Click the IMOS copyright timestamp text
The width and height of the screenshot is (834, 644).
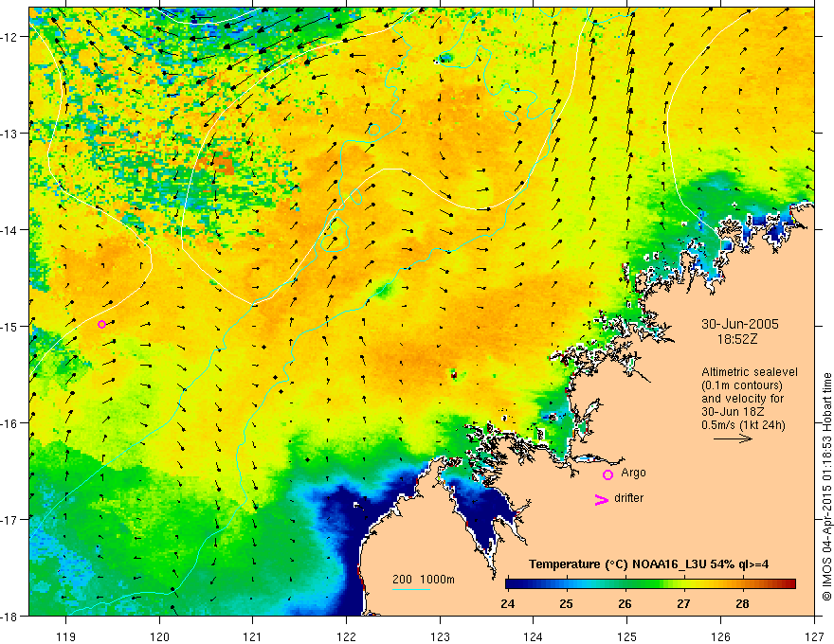(826, 485)
